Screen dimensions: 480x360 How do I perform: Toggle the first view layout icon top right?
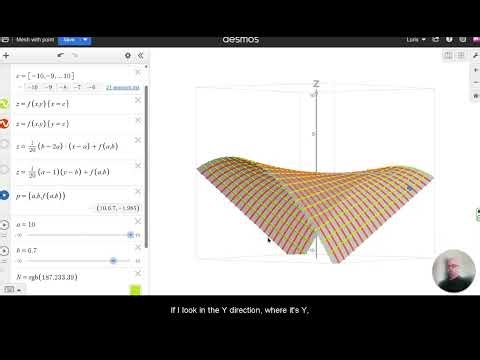coord(448,55)
